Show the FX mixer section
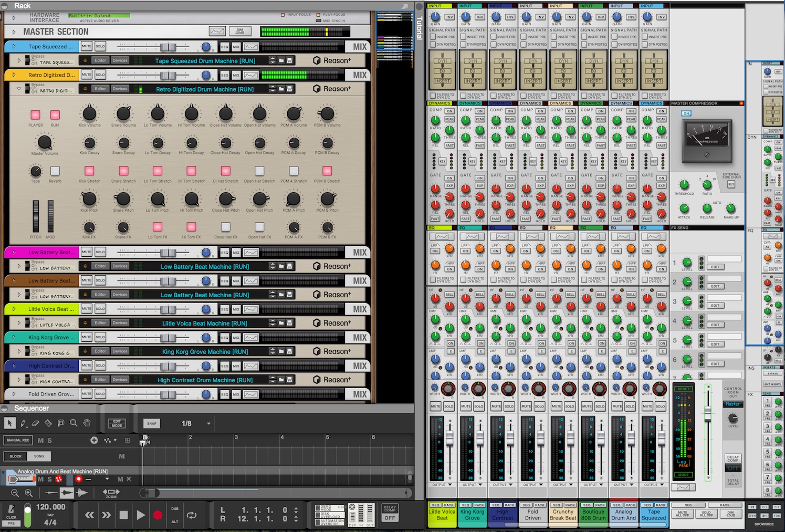This screenshot has width=785, height=532. [778, 507]
